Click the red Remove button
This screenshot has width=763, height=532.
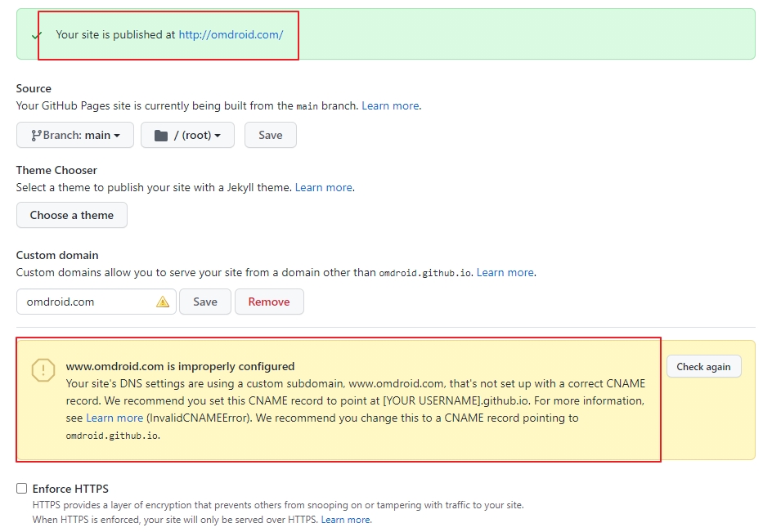(269, 302)
